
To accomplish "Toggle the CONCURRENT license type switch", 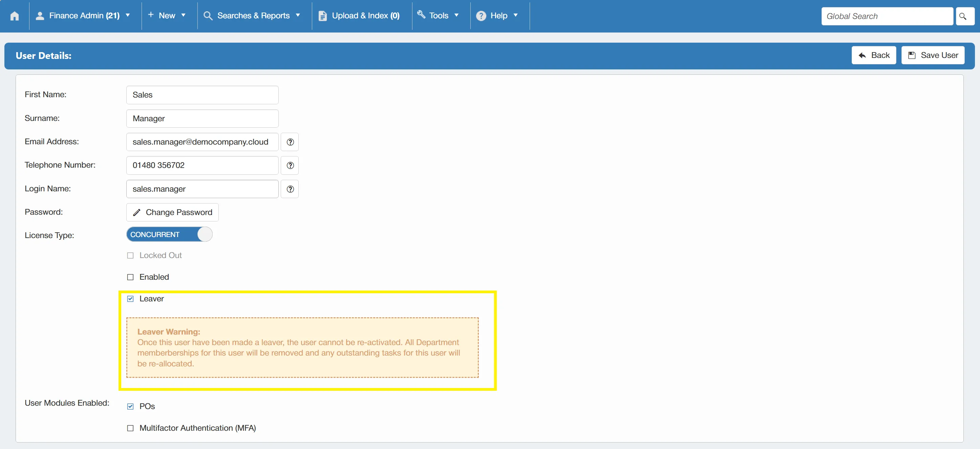I will 169,234.
